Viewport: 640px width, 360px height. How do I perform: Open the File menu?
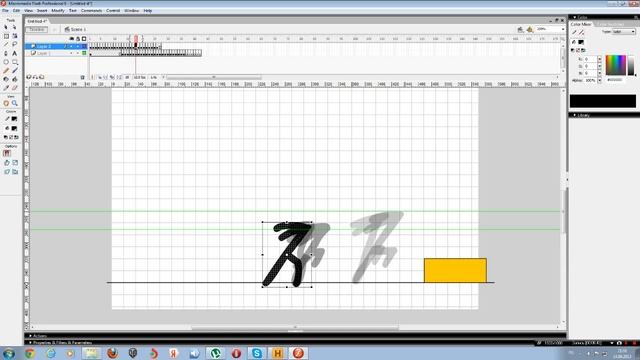point(5,11)
